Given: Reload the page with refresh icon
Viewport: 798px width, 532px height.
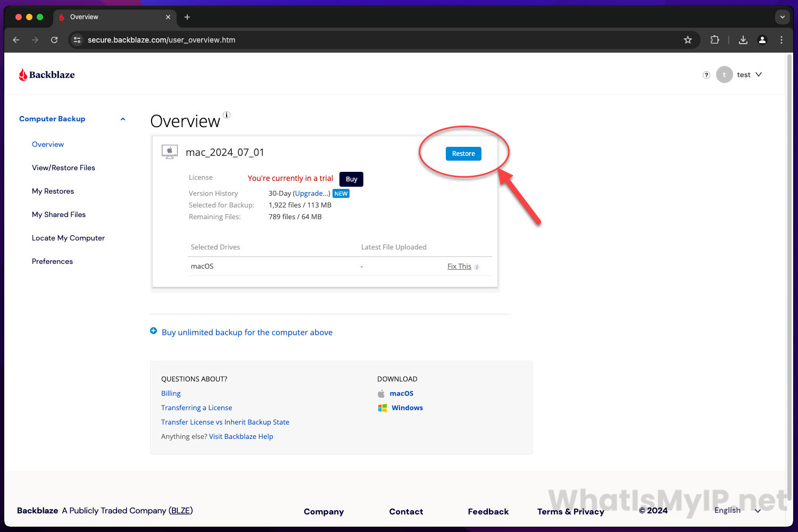Looking at the screenshot, I should click(54, 40).
